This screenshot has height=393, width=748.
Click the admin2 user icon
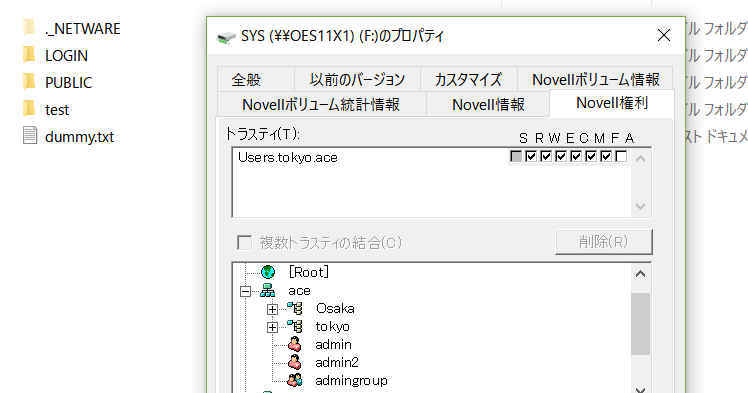coord(295,362)
